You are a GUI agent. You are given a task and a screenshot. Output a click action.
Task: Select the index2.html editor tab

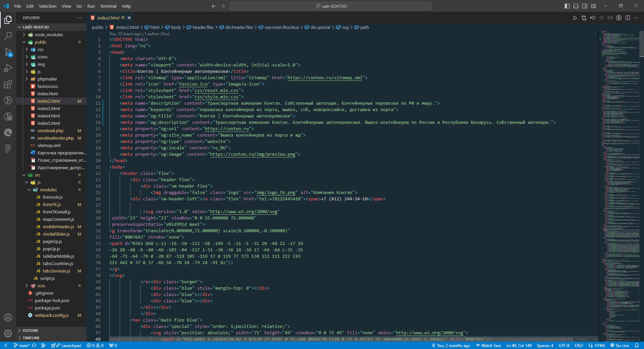click(111, 18)
